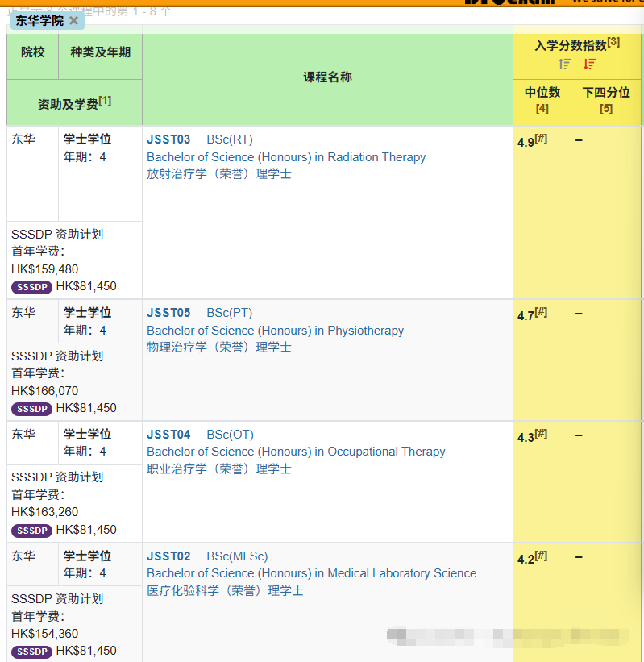Open JSST03 programme code link
This screenshot has height=662, width=644.
[x=168, y=139]
